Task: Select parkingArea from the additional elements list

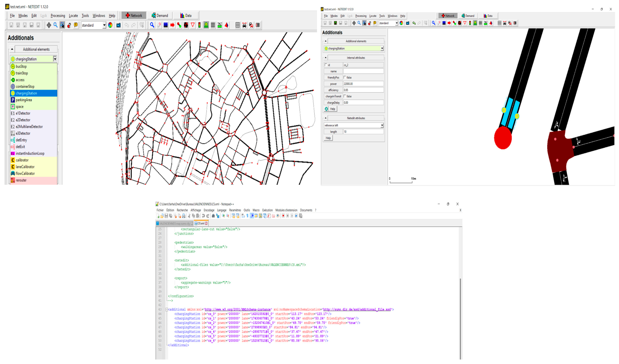Action: 24,100
